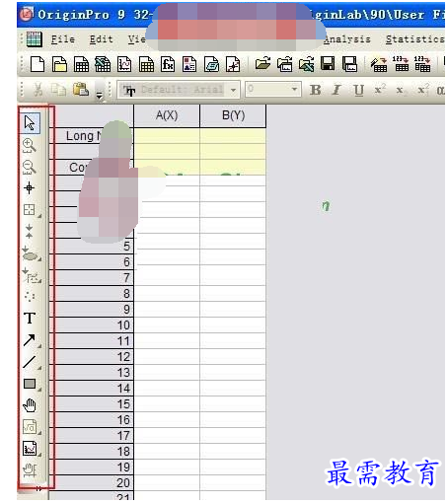Select column header A(X)

coord(167,115)
